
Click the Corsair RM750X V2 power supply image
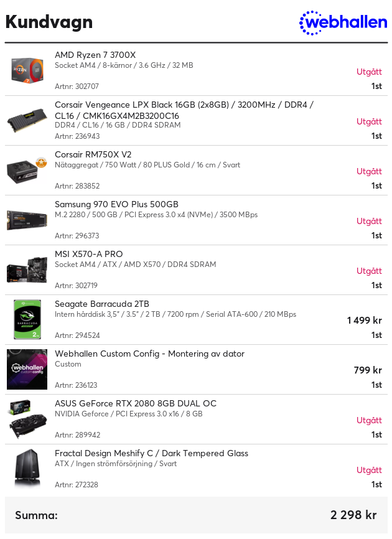pos(27,170)
